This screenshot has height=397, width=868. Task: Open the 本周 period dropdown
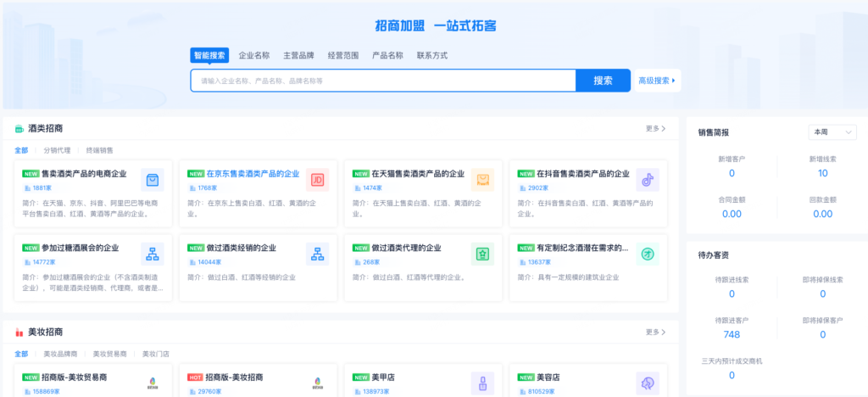832,132
